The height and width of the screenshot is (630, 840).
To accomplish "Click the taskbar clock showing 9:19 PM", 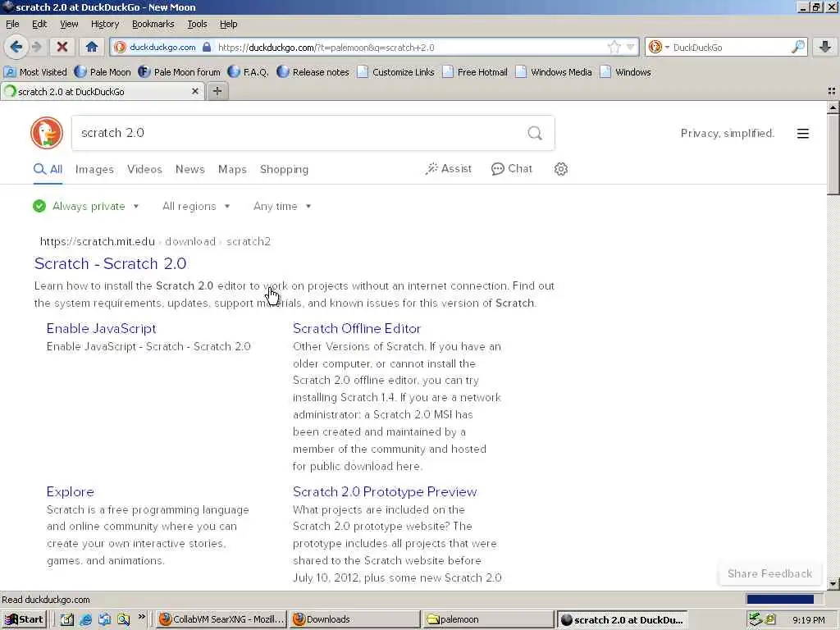I will tap(808, 620).
